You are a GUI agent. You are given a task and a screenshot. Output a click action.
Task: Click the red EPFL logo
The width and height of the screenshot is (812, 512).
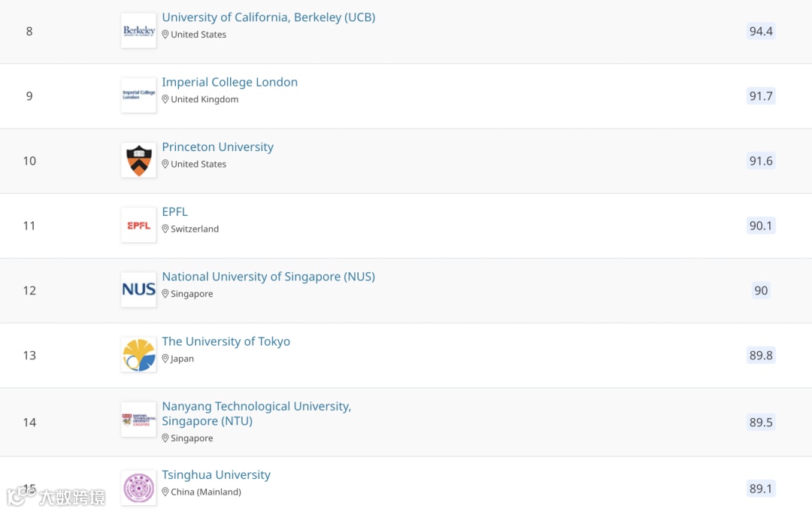pyautogui.click(x=138, y=225)
